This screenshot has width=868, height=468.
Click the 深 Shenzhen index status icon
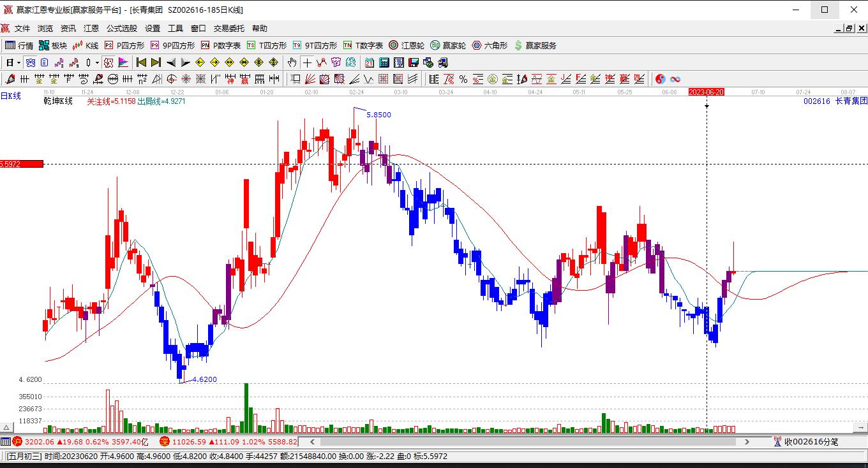coord(164,441)
